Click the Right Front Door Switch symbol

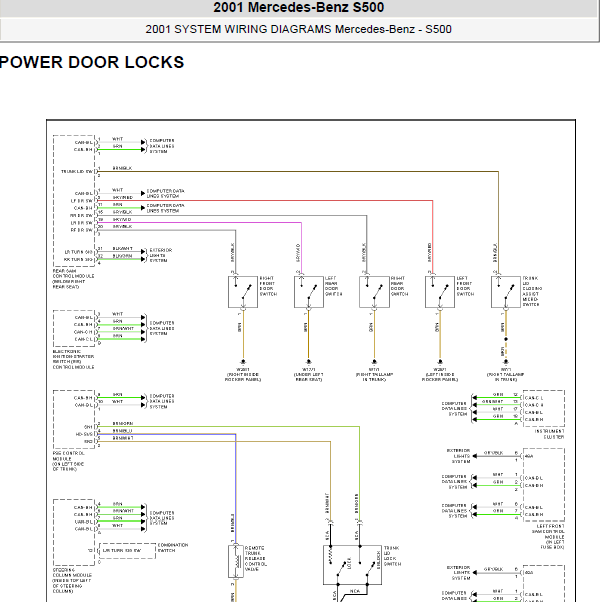(x=243, y=292)
